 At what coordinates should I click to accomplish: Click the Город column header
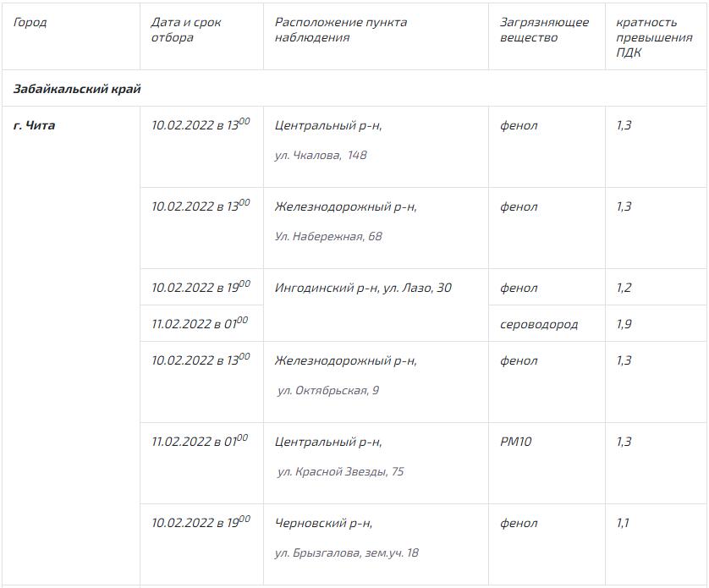coord(30,22)
